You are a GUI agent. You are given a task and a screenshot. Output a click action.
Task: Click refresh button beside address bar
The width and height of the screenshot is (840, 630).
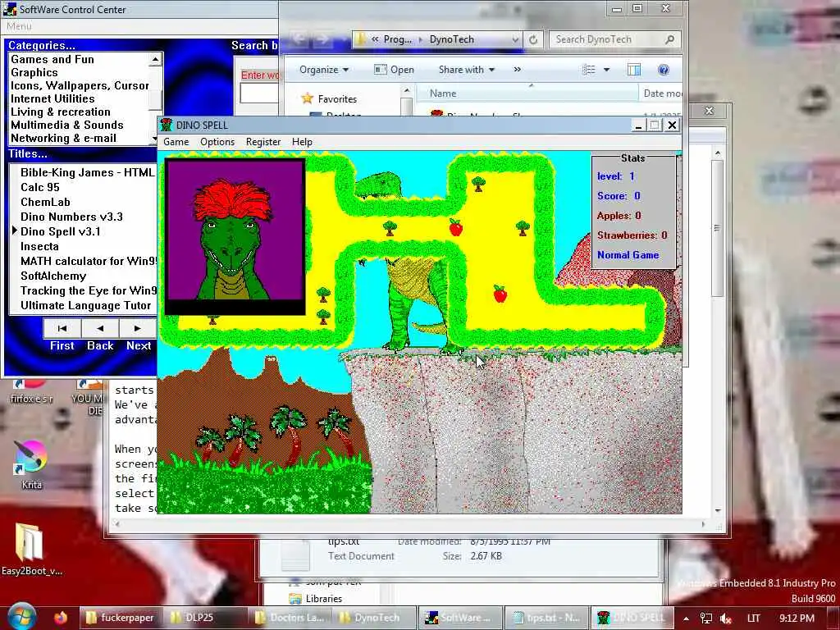pyautogui.click(x=533, y=39)
